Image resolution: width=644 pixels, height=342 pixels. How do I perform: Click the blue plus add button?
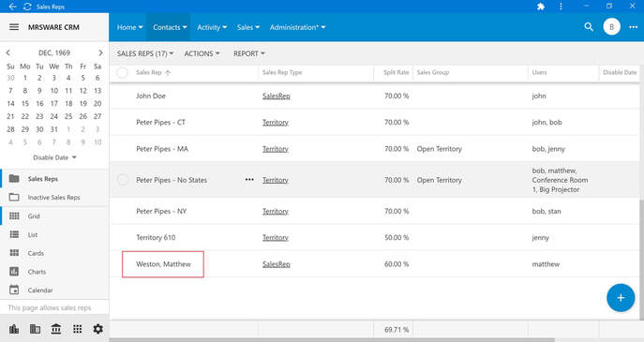pyautogui.click(x=621, y=298)
